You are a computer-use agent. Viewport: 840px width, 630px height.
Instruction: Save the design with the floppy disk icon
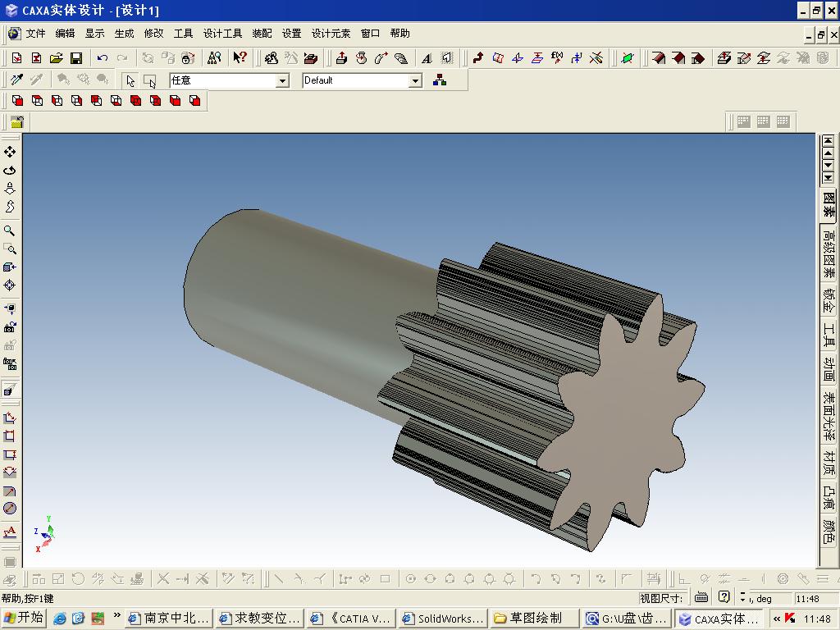coord(76,58)
